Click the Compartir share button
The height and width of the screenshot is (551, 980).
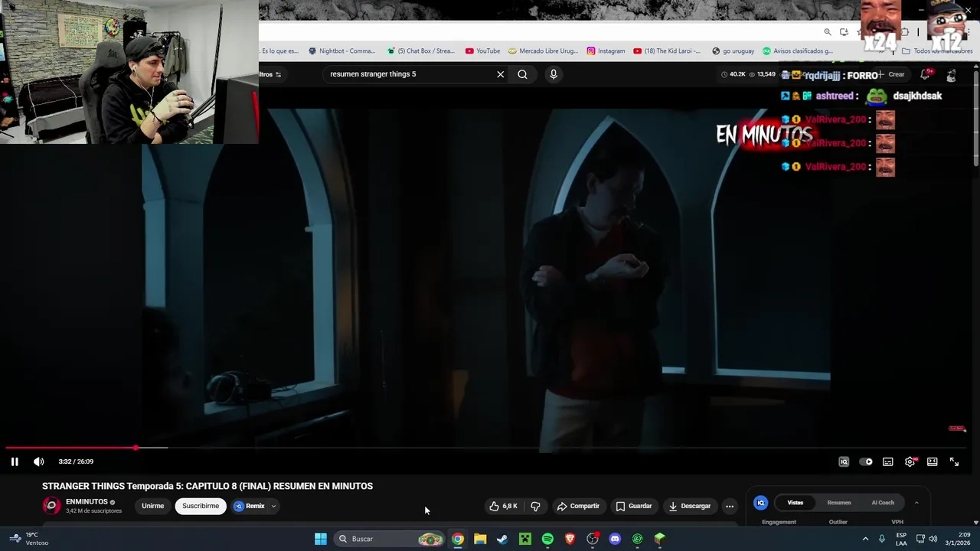[x=578, y=506]
